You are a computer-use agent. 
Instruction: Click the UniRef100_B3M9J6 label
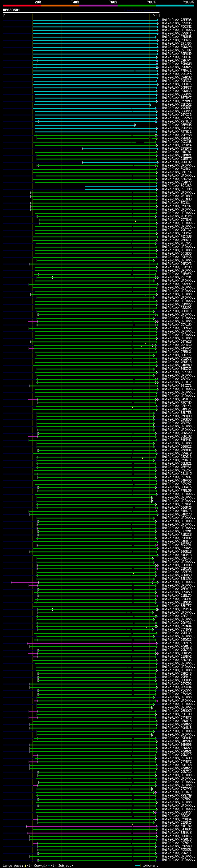[x=177, y=833]
